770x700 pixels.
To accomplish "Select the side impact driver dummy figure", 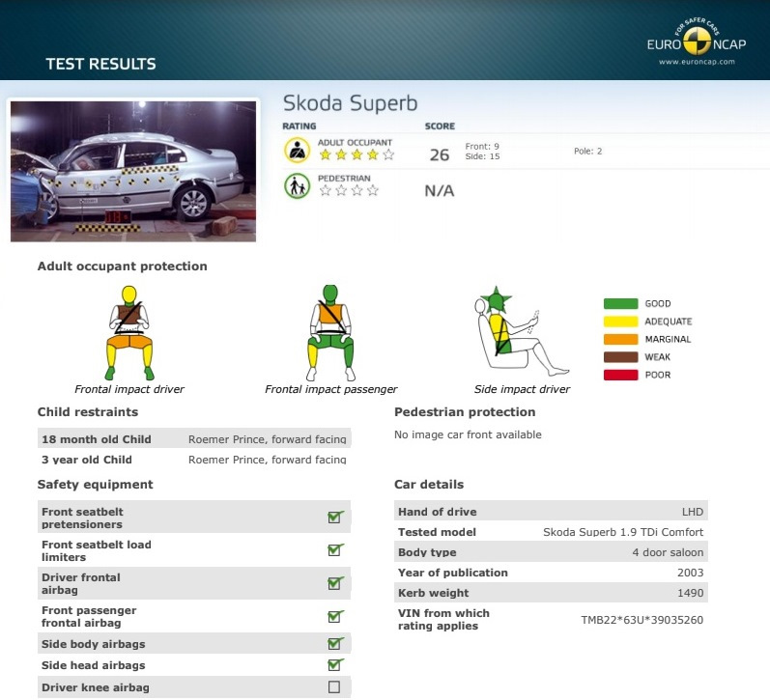I will (x=521, y=331).
